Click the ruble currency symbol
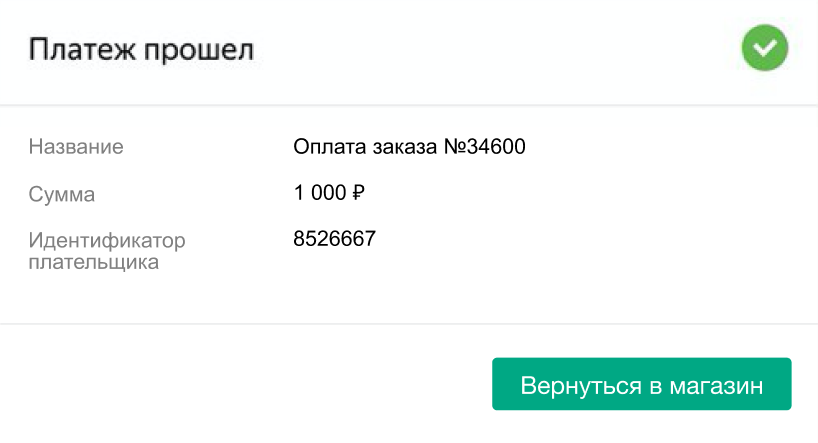 (x=358, y=193)
